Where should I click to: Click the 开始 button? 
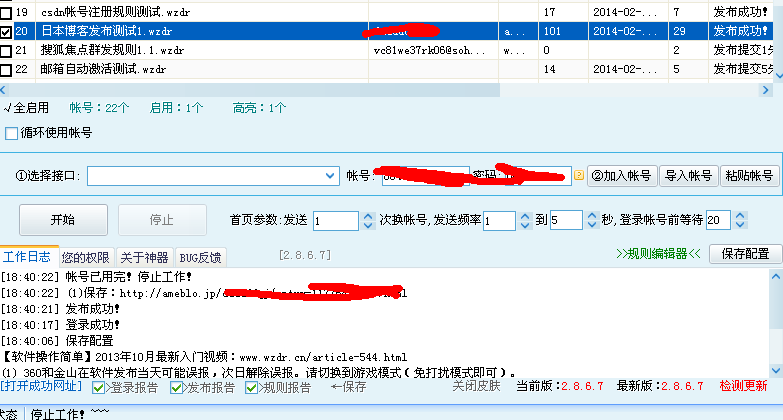[x=63, y=220]
